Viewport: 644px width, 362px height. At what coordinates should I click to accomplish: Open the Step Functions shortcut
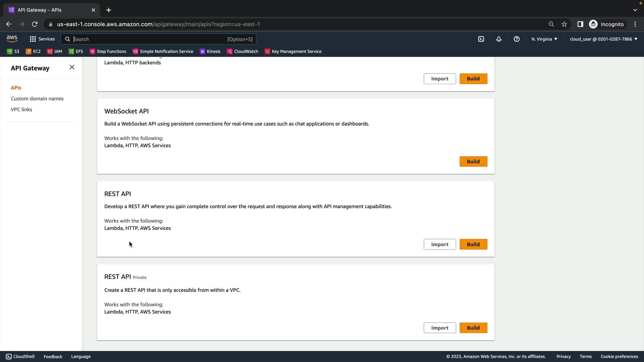tap(108, 51)
